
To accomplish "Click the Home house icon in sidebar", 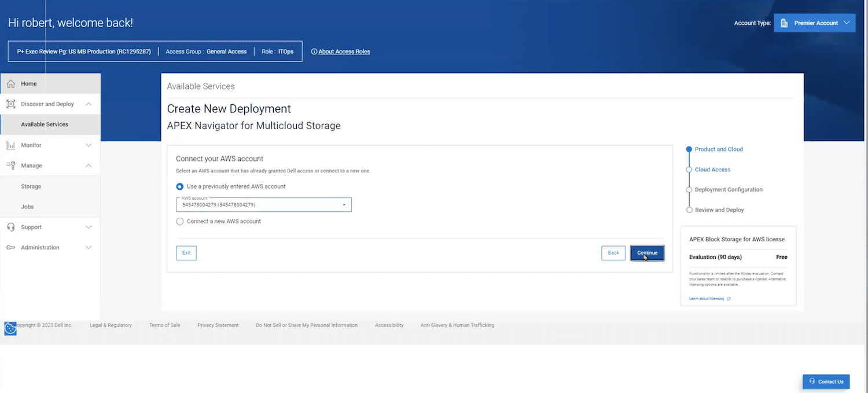I will 10,84.
